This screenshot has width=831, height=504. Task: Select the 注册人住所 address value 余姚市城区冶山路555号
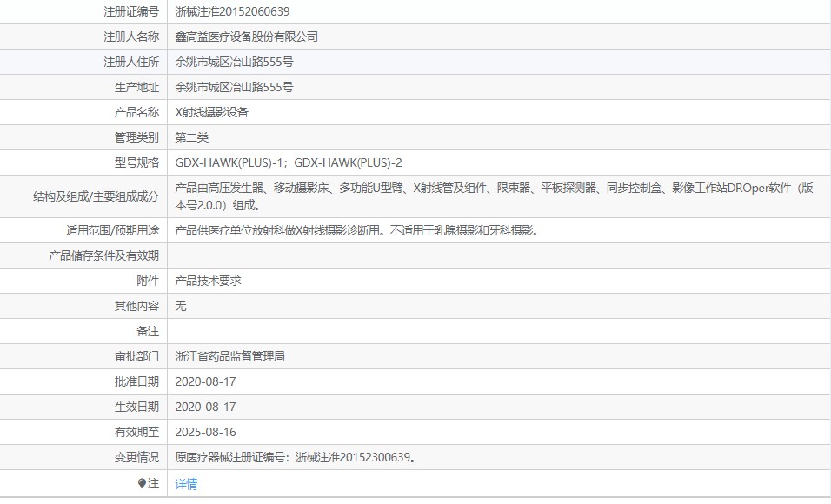pyautogui.click(x=234, y=62)
